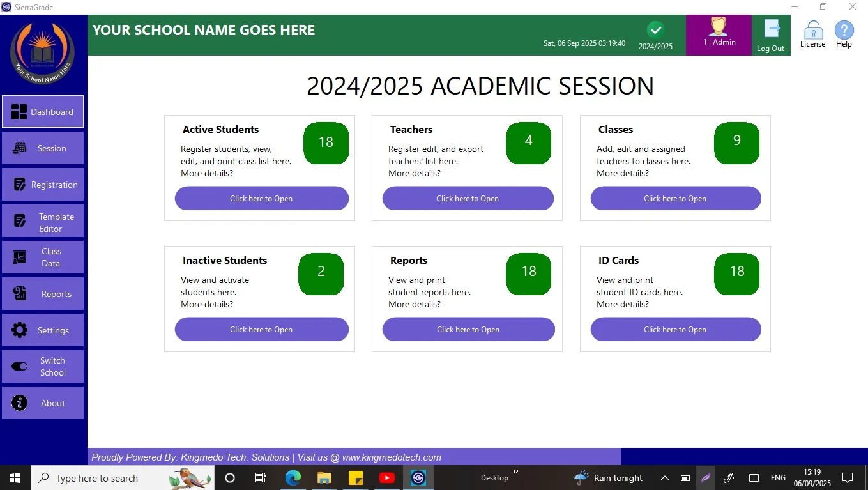Viewport: 868px width, 490px height.
Task: Click Teachers card's Click here to Open
Action: (x=468, y=199)
